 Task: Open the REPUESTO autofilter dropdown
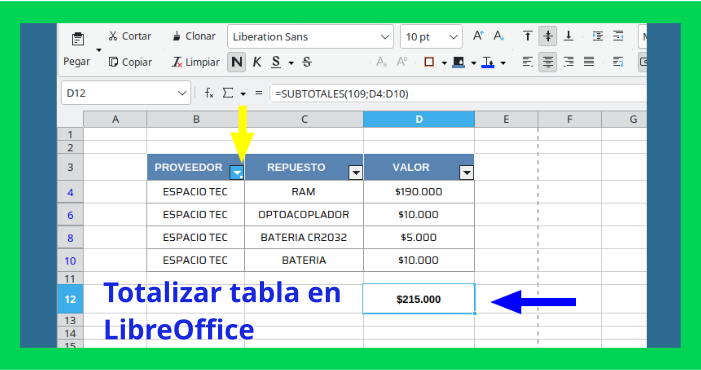355,172
